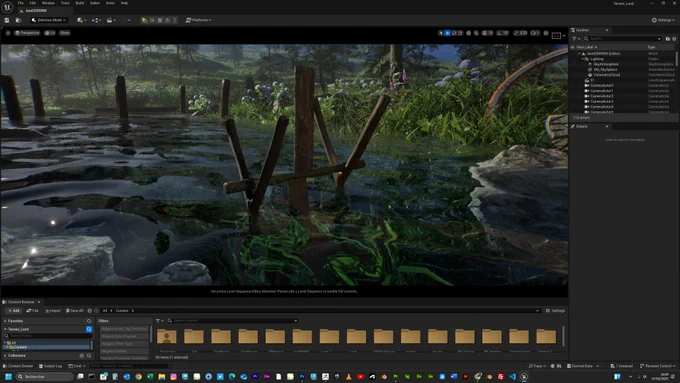Open the viewport layout grid selector
The height and width of the screenshot is (383, 680).
[556, 36]
